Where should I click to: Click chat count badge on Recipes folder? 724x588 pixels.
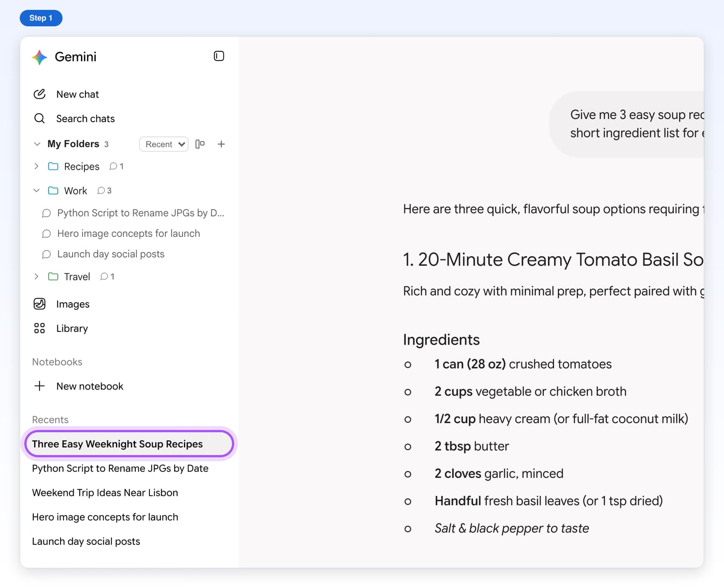click(x=116, y=166)
